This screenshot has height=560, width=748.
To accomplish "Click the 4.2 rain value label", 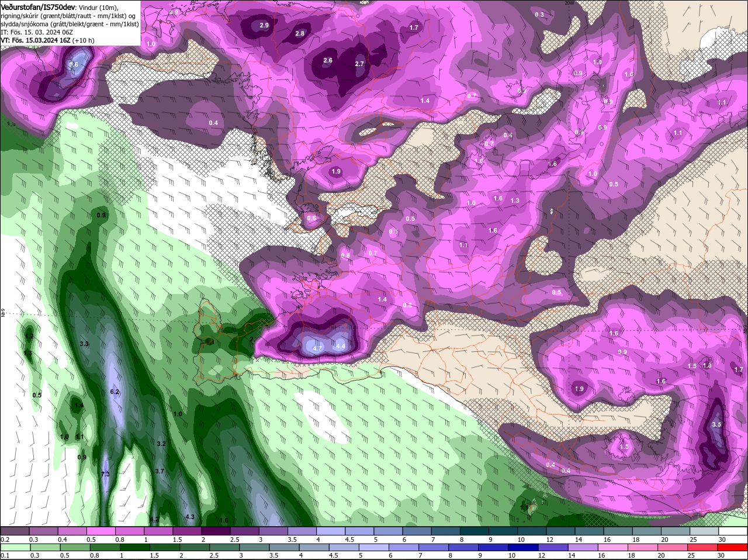I will pyautogui.click(x=154, y=519).
